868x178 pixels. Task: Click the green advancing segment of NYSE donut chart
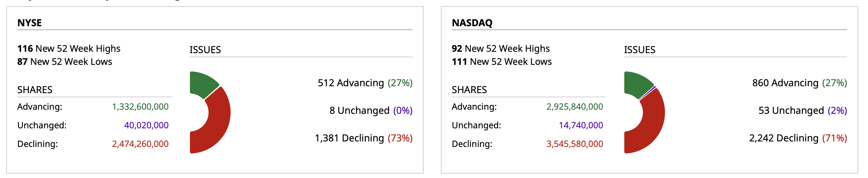[202, 83]
